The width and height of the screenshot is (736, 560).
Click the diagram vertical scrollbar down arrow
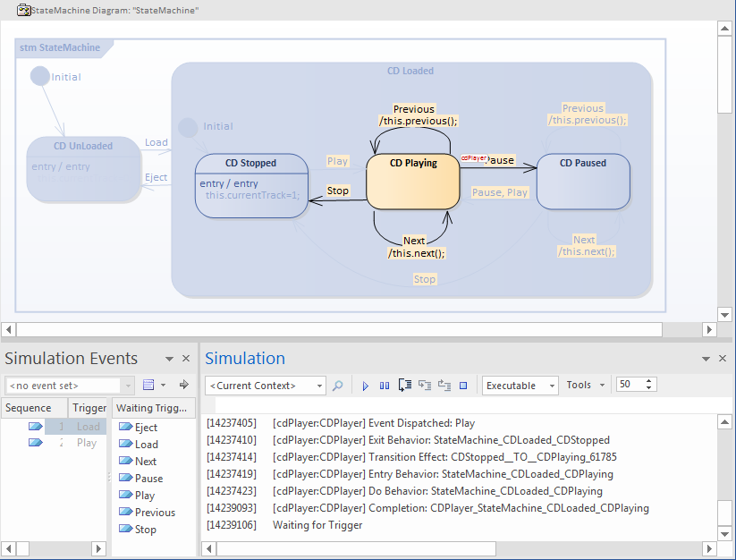(x=725, y=315)
